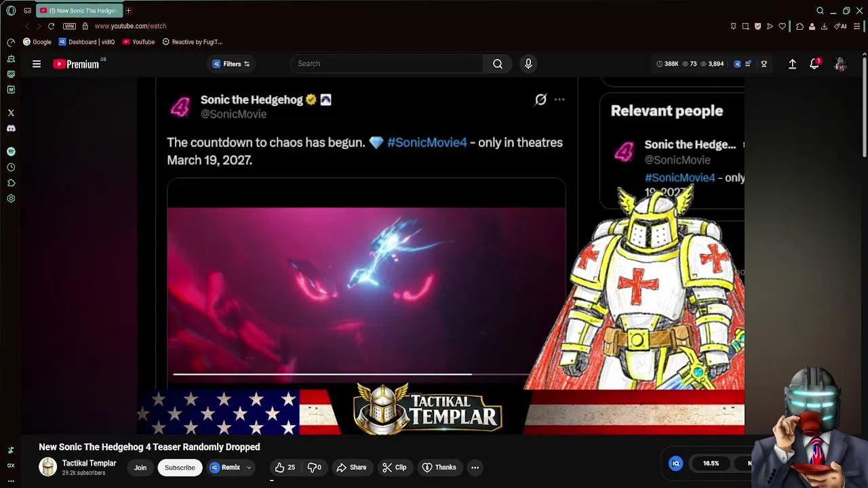Image resolution: width=868 pixels, height=488 pixels.
Task: Open more actions three-dots under video
Action: coord(475,468)
